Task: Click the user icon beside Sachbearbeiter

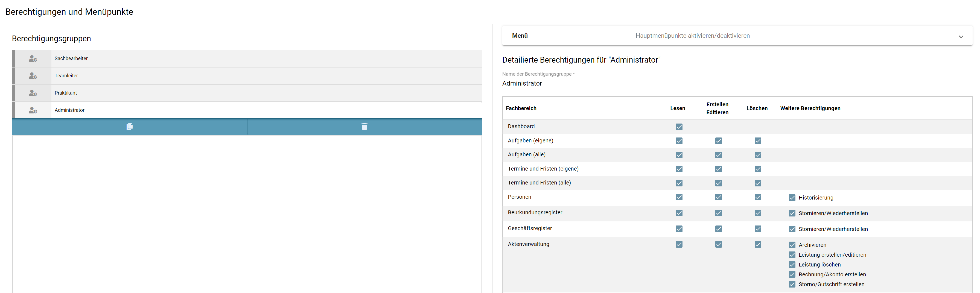Action: [33, 58]
